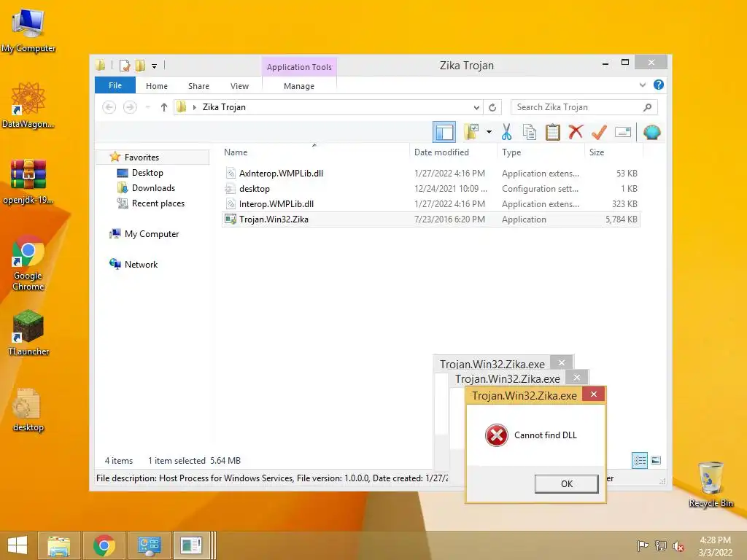Click the Cut scissors icon
This screenshot has width=747, height=560.
[x=506, y=132]
